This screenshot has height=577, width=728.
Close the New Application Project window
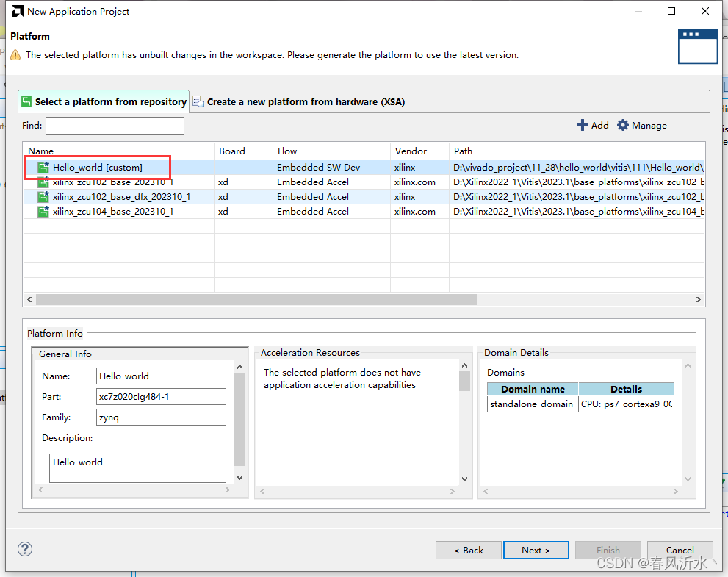tap(704, 11)
